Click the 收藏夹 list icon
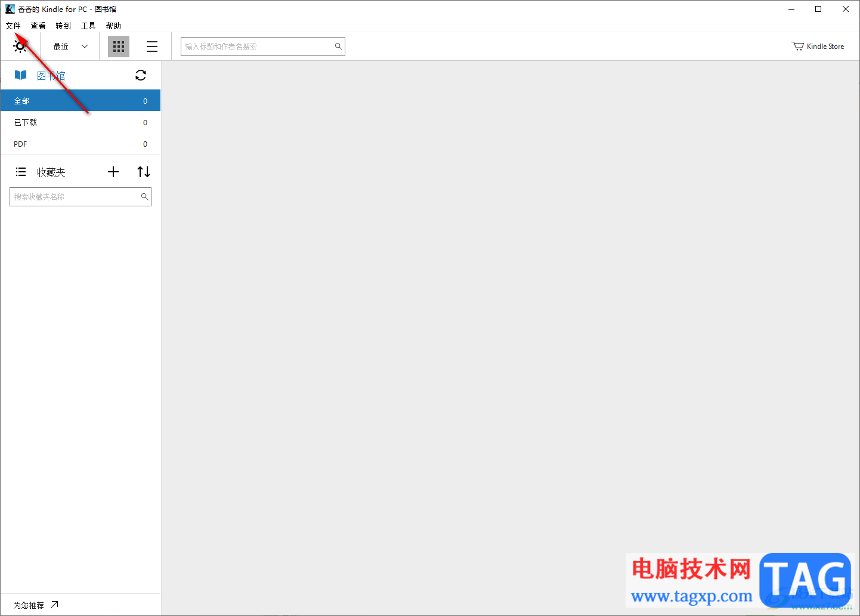 [x=21, y=172]
